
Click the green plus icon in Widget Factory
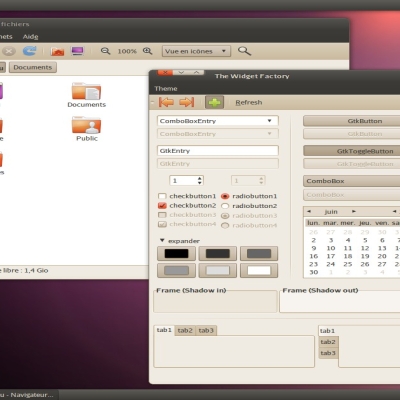coord(214,102)
